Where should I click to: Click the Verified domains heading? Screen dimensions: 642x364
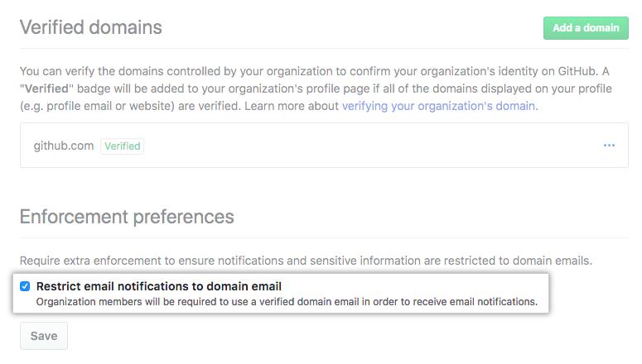pyautogui.click(x=91, y=27)
